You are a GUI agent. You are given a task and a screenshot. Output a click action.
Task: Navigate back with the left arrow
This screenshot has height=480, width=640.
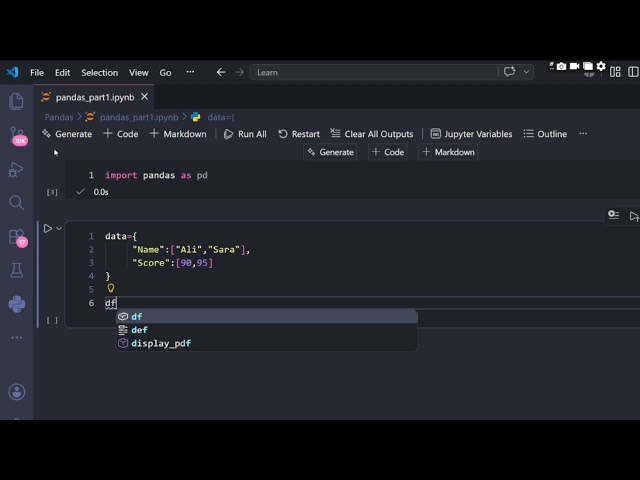click(221, 72)
